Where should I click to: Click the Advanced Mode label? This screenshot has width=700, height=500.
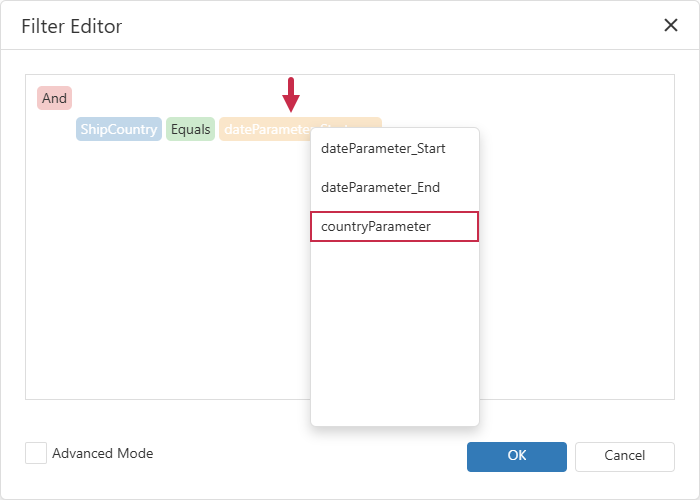coord(103,454)
